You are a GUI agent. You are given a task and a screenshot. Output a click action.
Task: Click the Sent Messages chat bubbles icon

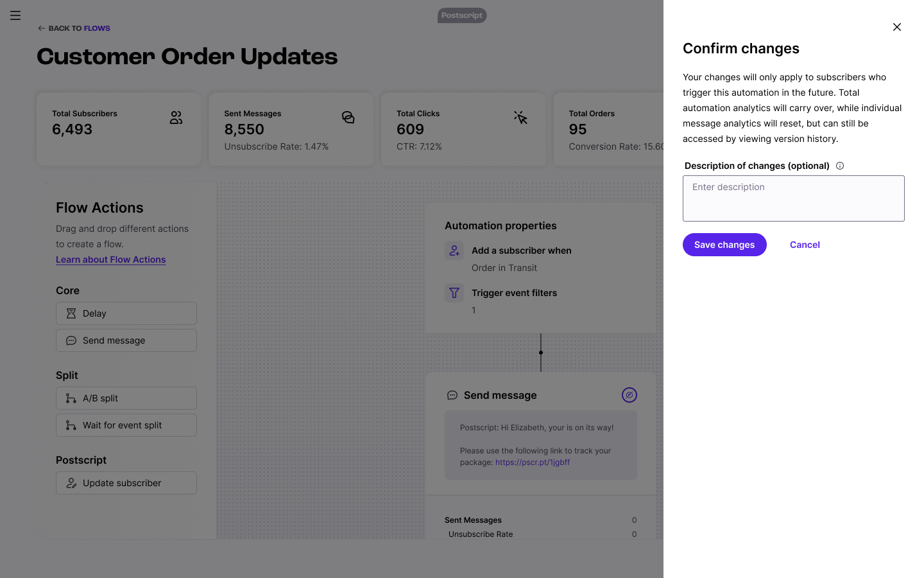click(x=348, y=118)
